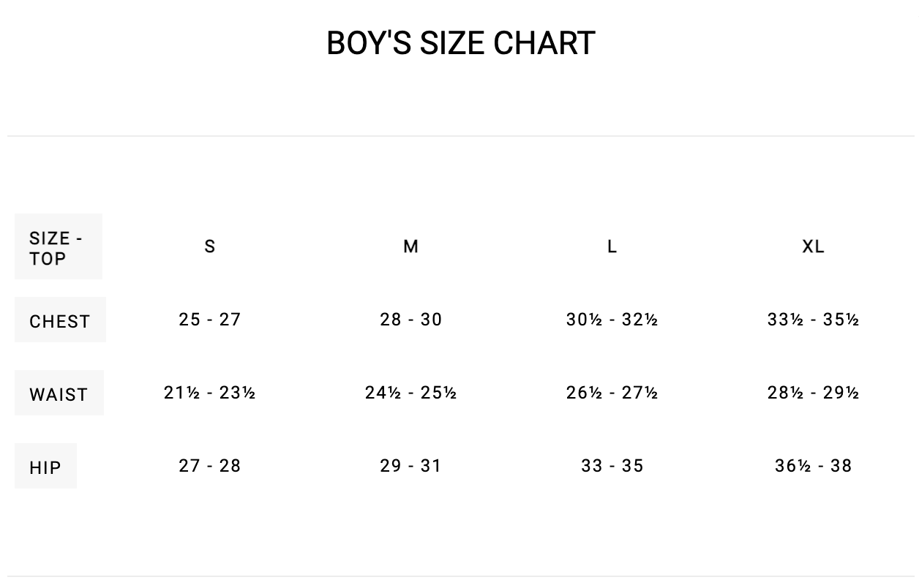The width and height of the screenshot is (919, 588).
Task: Select the XL size column header
Action: [814, 246]
